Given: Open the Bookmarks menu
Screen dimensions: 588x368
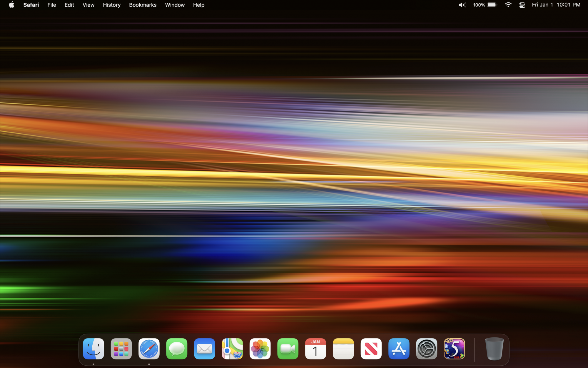Looking at the screenshot, I should coord(143,5).
